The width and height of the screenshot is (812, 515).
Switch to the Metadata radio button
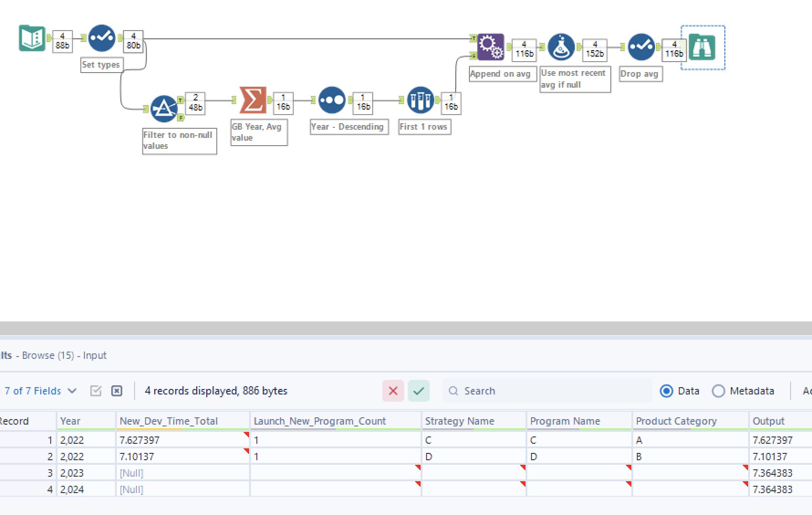(719, 391)
